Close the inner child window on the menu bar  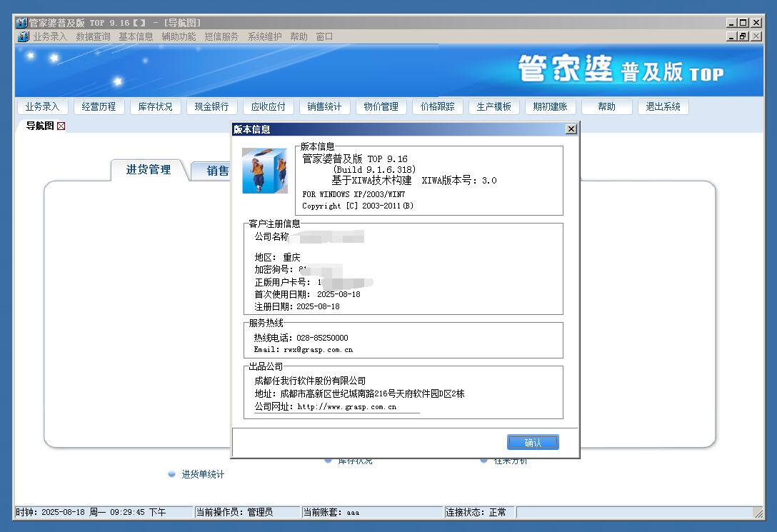[x=756, y=36]
